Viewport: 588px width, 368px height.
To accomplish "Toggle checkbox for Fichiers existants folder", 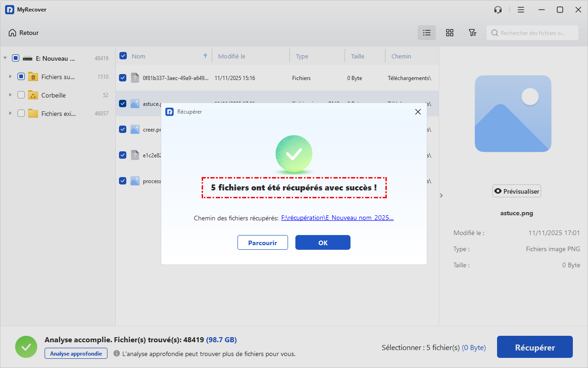I will (x=21, y=114).
